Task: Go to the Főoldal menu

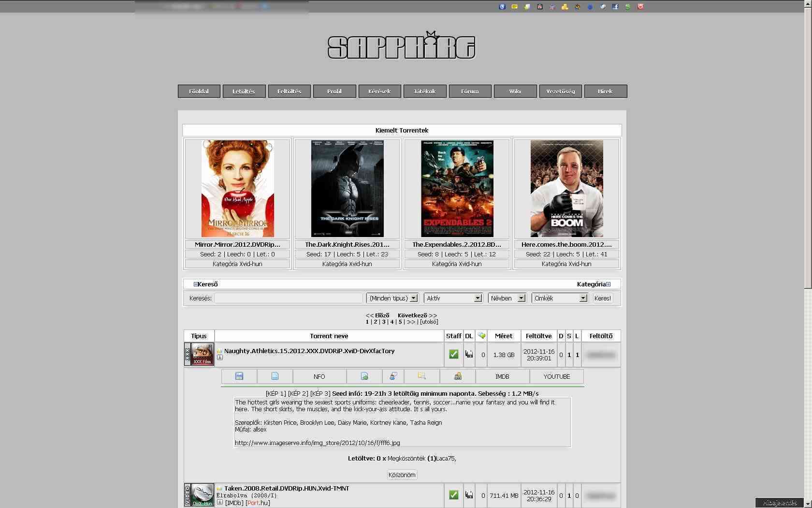Action: pyautogui.click(x=199, y=91)
